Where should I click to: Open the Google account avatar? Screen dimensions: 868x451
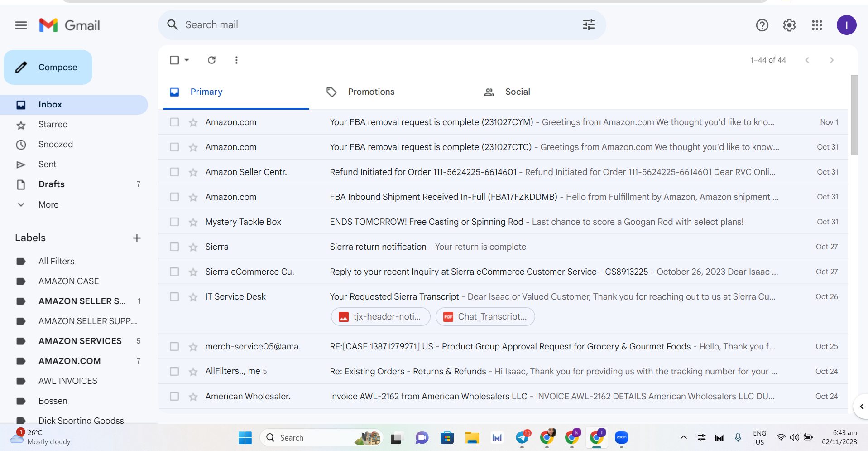coord(846,25)
